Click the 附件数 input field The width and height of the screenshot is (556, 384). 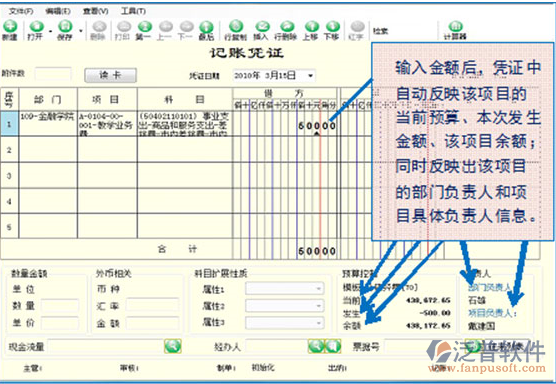[52, 74]
